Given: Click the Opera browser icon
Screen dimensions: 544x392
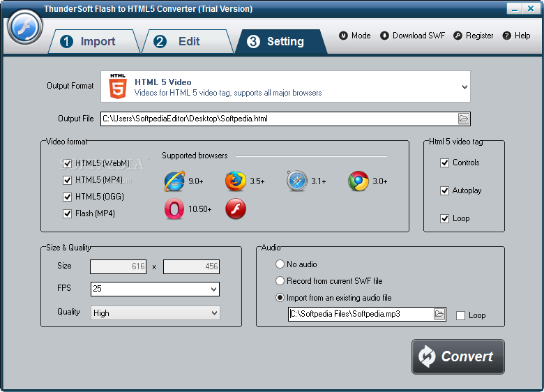Looking at the screenshot, I should (x=174, y=209).
